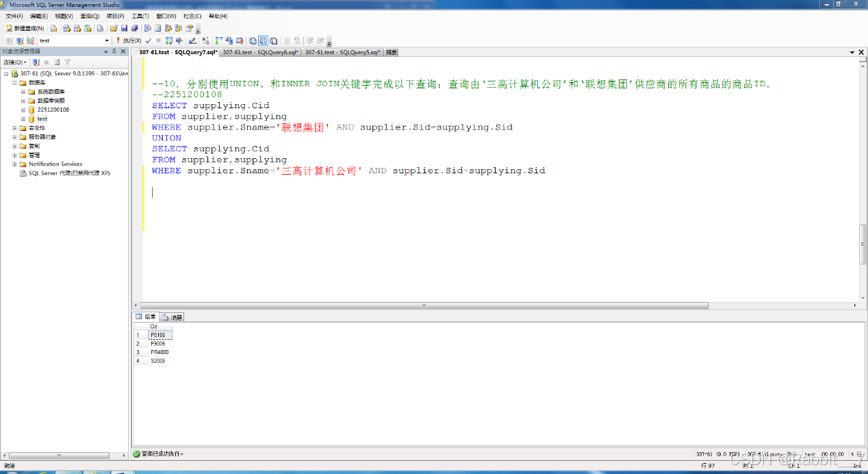The image size is (868, 474).
Task: Expand the 系统数据库 folder
Action: pyautogui.click(x=23, y=91)
